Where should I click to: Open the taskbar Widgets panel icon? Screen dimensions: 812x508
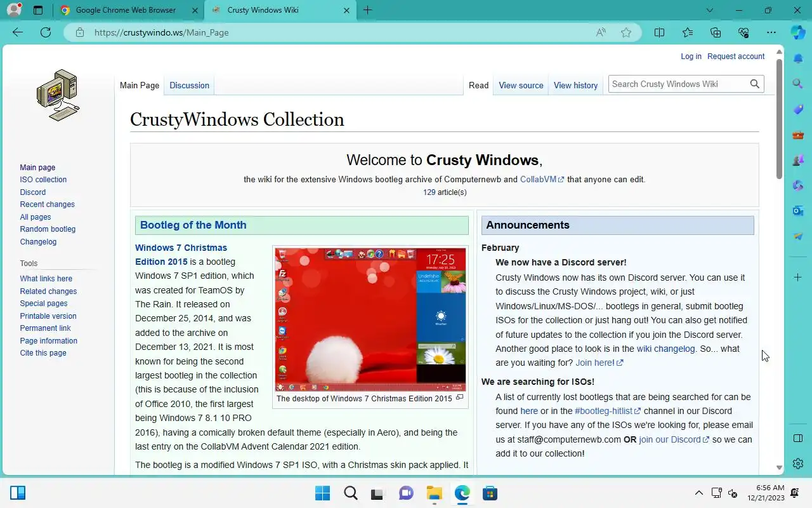pyautogui.click(x=18, y=493)
